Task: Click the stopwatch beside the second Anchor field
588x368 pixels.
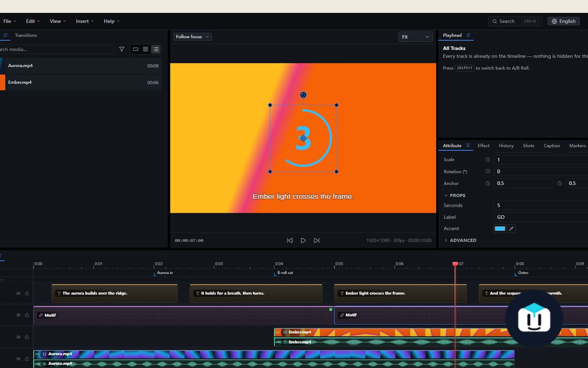Action: [x=560, y=183]
